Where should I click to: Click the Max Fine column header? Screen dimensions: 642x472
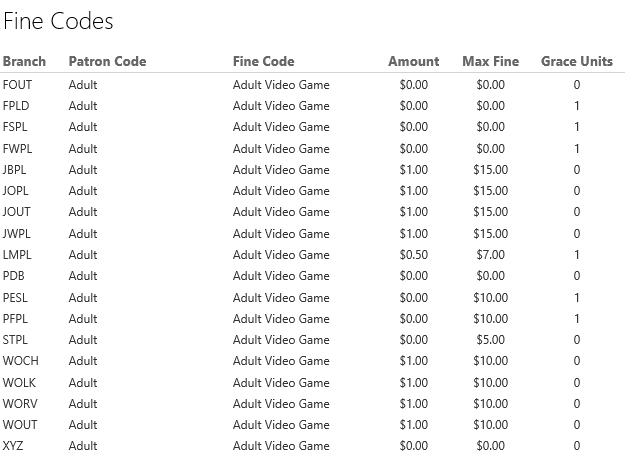[490, 61]
